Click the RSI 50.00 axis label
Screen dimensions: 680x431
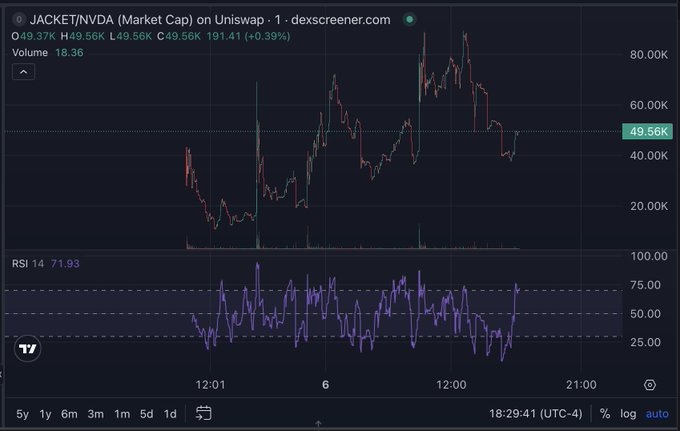point(645,313)
